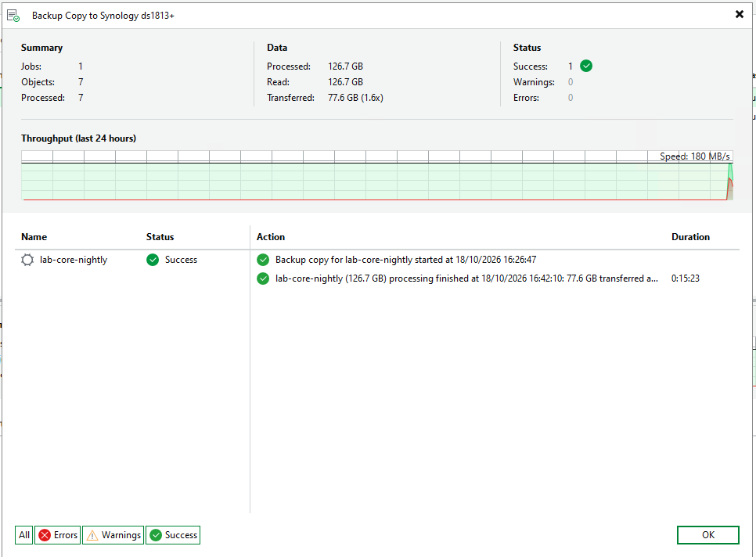Click green check on 'processing finished' action

pyautogui.click(x=263, y=278)
